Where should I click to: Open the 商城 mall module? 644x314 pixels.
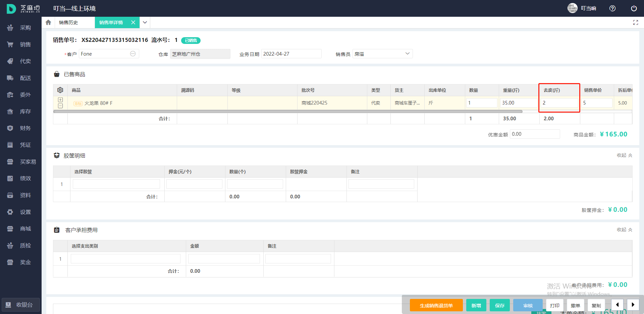20,229
